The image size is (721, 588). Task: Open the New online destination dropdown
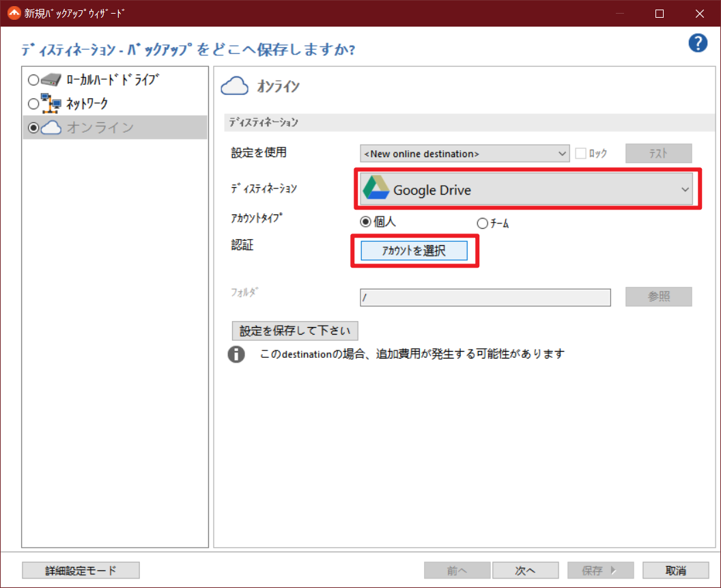coord(464,154)
